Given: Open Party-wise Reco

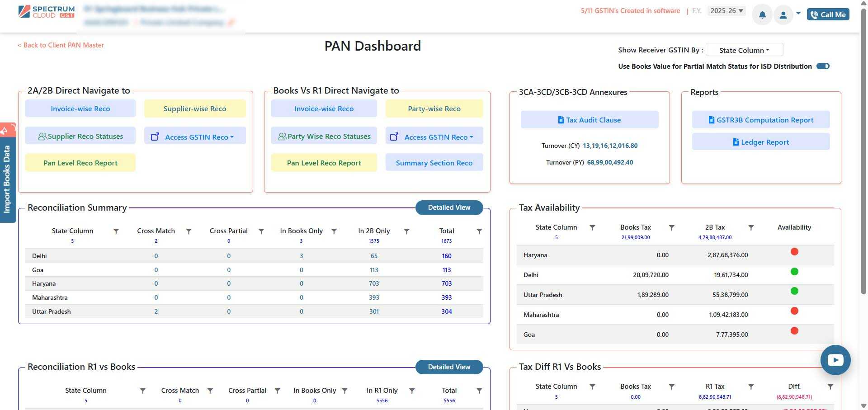Looking at the screenshot, I should 434,108.
